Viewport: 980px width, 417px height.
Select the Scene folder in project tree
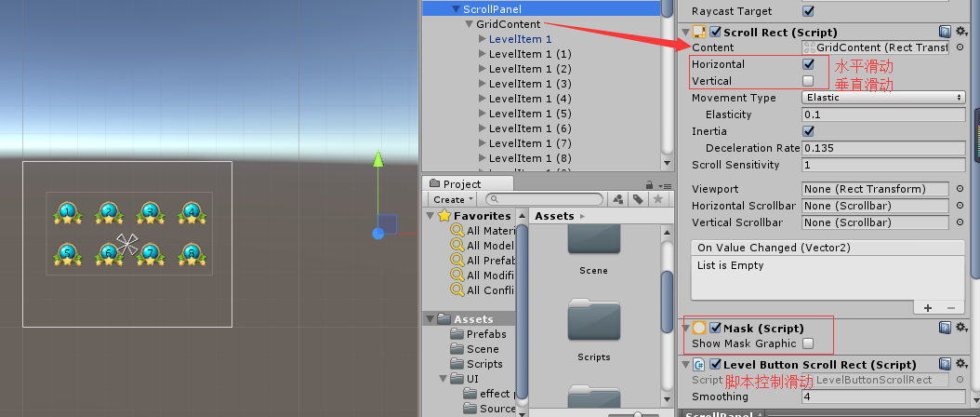[x=475, y=349]
